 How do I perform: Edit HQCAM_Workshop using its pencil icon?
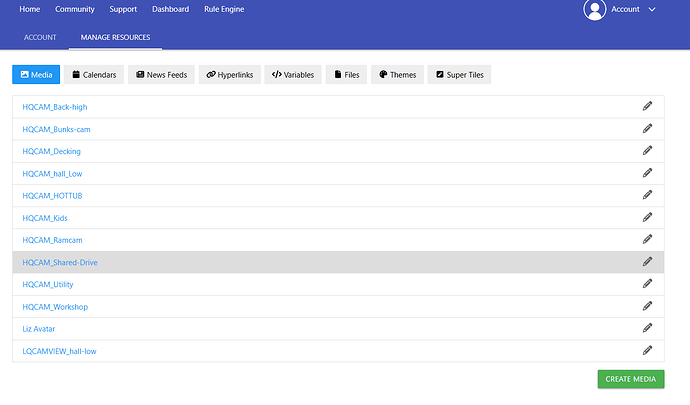coord(647,306)
